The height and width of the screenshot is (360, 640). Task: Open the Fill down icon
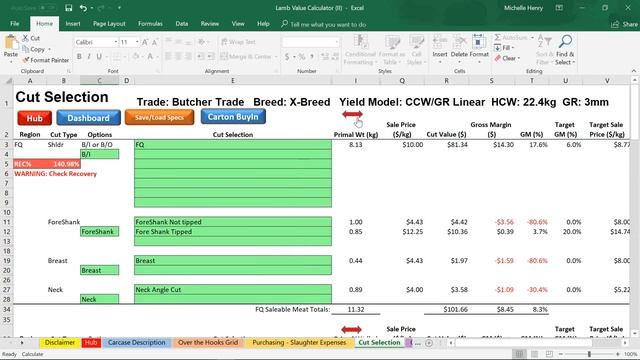point(498,48)
